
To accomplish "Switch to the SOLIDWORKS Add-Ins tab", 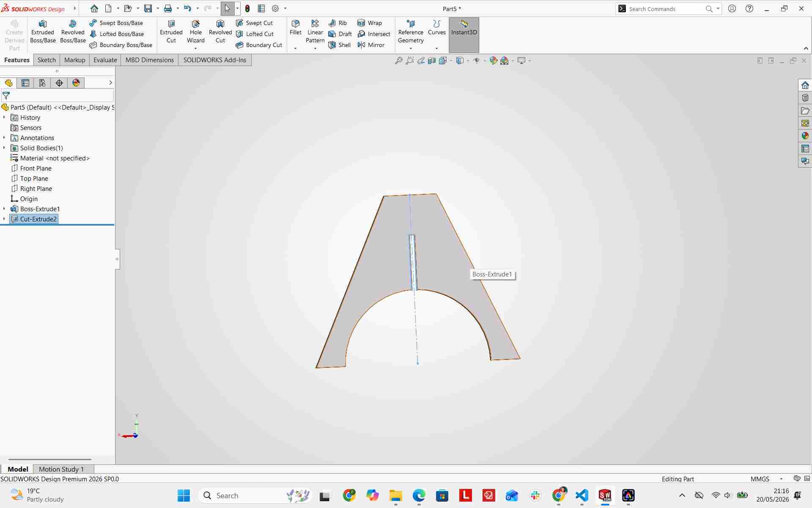I will click(x=215, y=60).
